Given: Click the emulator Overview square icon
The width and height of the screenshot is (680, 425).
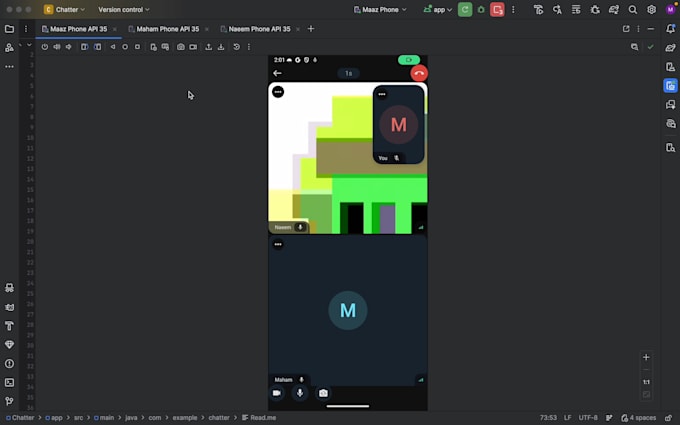Looking at the screenshot, I should (x=137, y=47).
